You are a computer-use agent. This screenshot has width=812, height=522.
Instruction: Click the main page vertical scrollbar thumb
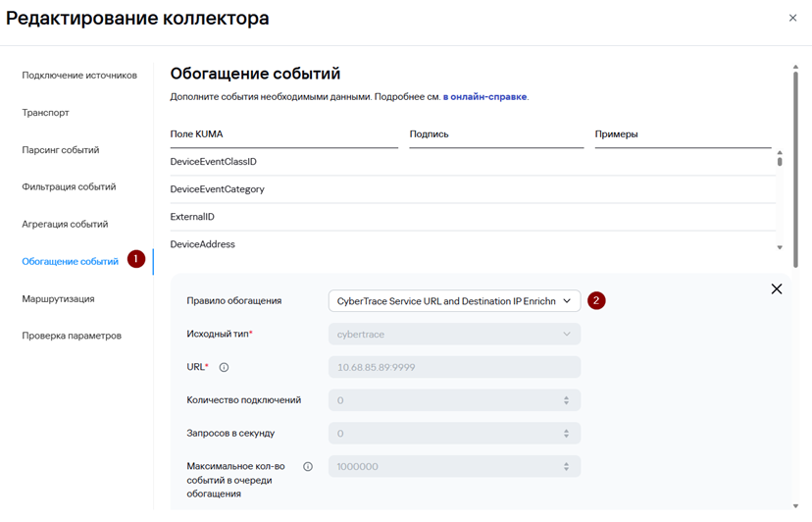click(x=795, y=169)
